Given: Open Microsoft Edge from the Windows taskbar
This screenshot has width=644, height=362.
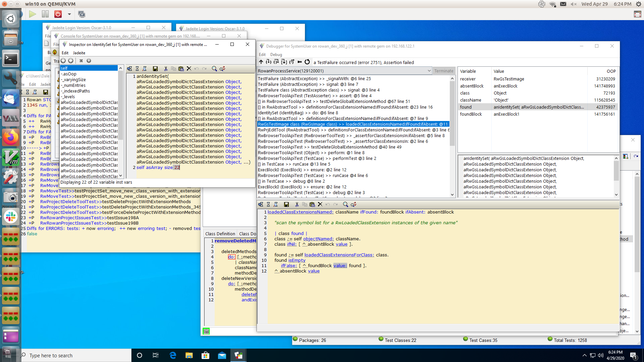Looking at the screenshot, I should point(173,356).
